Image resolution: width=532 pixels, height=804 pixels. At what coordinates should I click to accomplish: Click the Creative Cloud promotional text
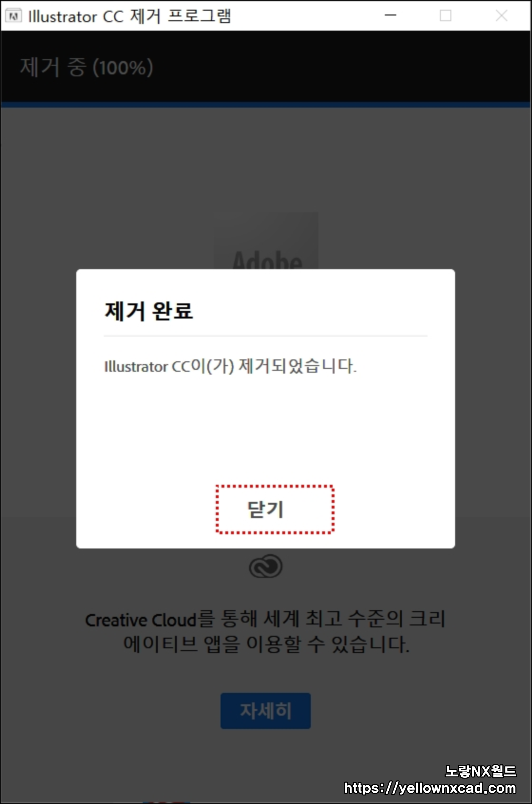pyautogui.click(x=266, y=632)
